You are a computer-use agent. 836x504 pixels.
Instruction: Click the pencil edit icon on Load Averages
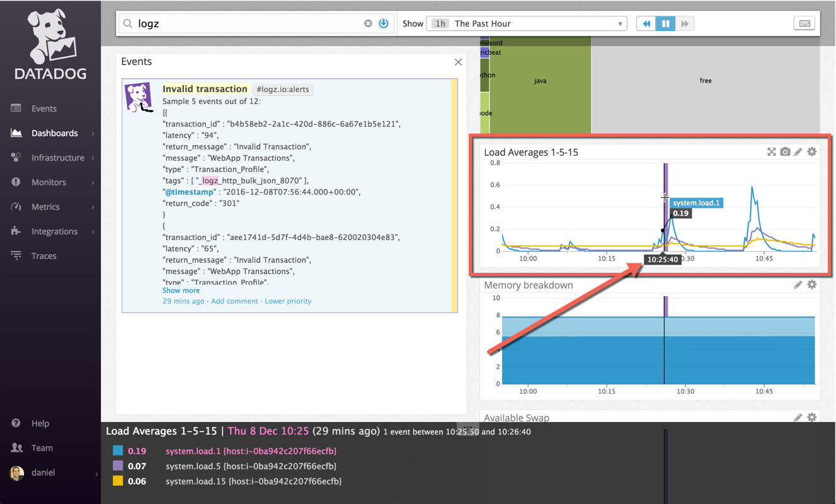[x=798, y=152]
